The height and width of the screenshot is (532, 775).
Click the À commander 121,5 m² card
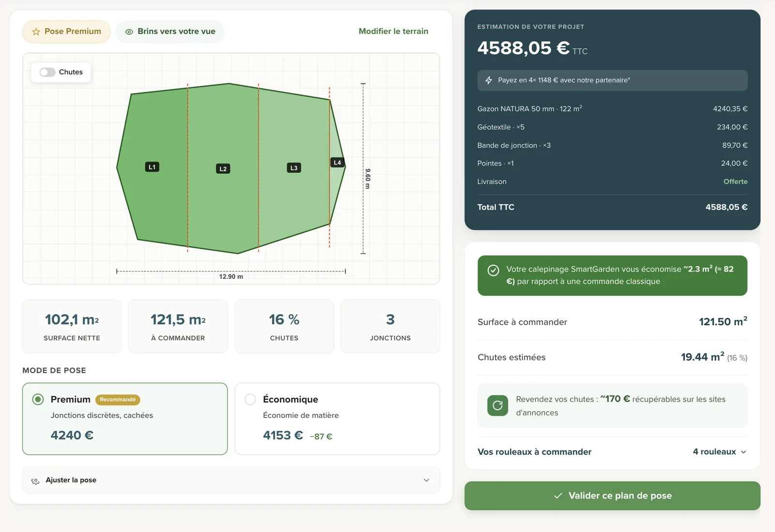click(178, 326)
